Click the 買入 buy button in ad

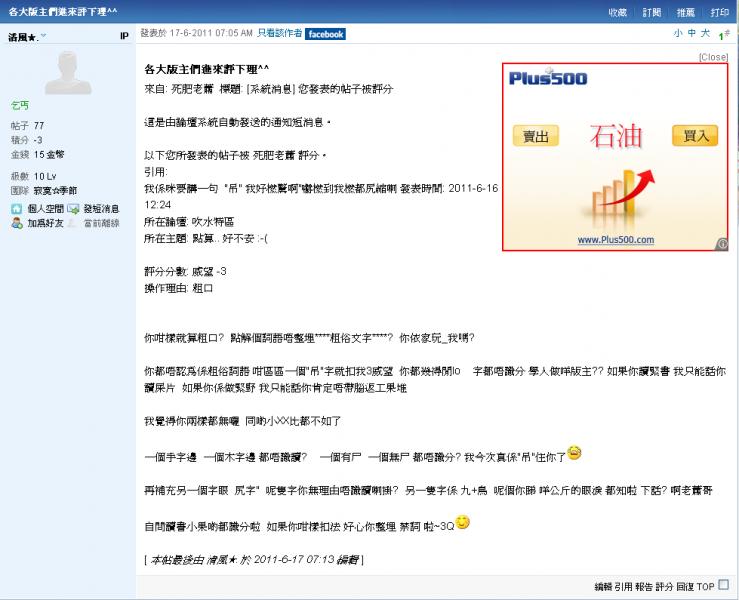(695, 136)
